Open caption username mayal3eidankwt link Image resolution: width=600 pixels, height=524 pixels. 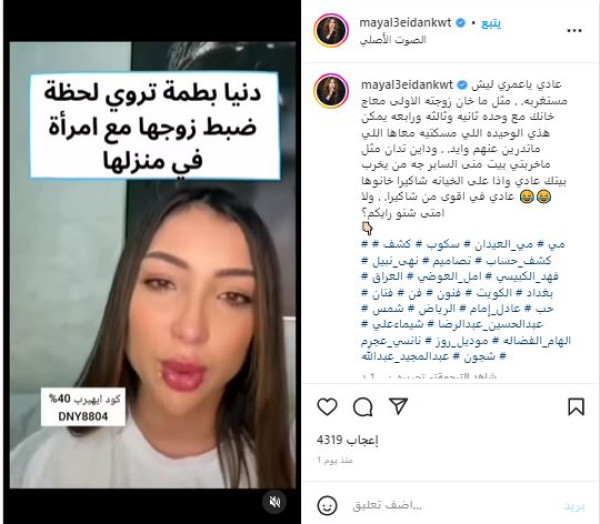407,85
